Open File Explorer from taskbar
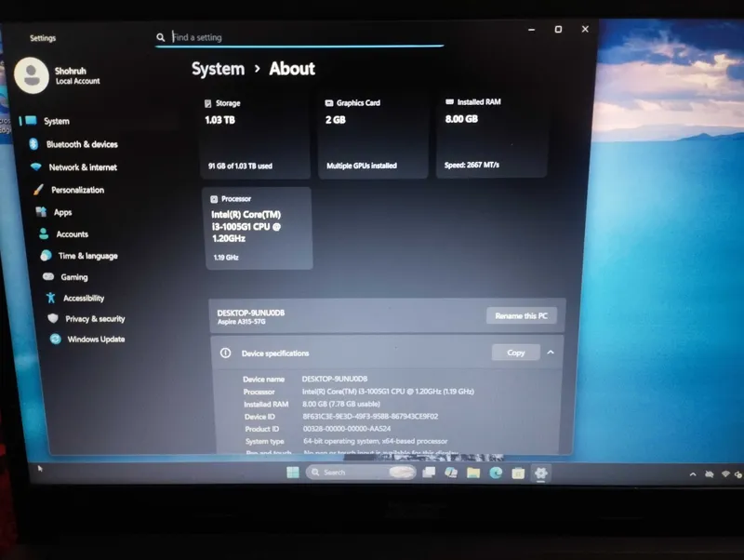Viewport: 744px width, 560px height. (473, 473)
